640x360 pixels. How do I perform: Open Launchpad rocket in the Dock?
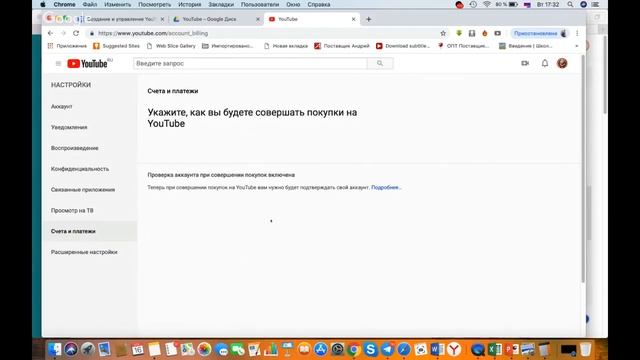(87, 349)
